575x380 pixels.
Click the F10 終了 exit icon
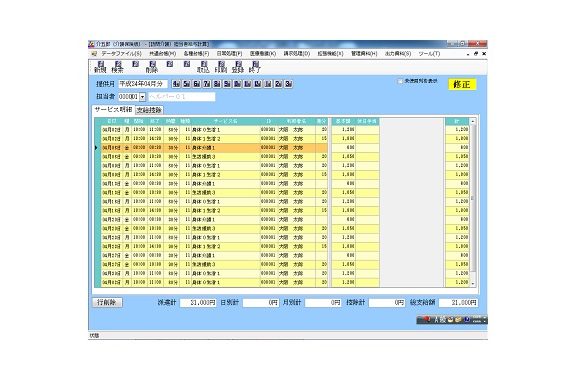click(x=255, y=67)
